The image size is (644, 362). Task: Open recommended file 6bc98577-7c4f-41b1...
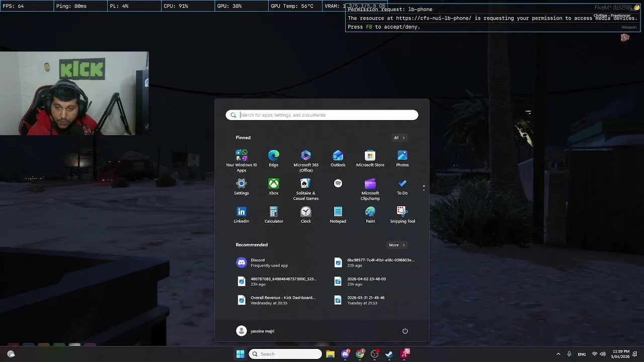[x=374, y=262]
